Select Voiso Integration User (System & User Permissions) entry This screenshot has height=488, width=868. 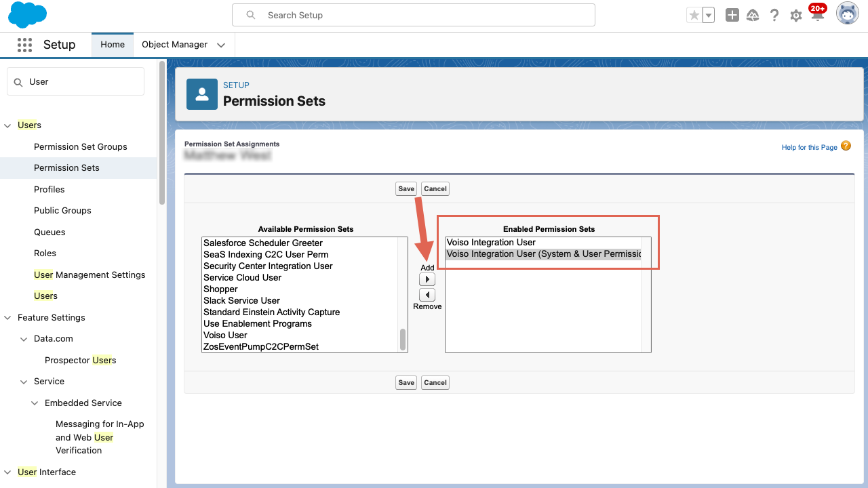[543, 254]
